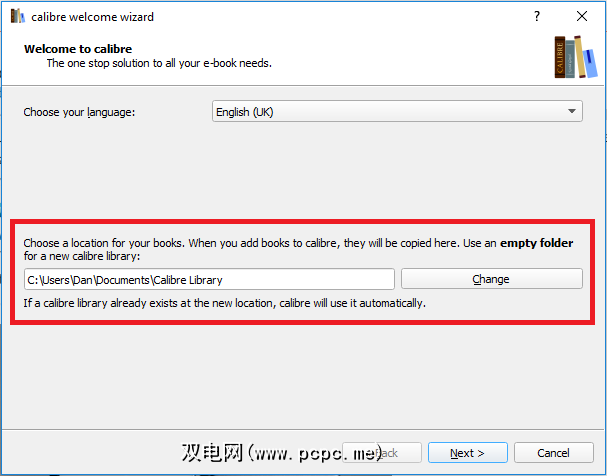607x476 pixels.
Task: Click 'If a calibre library already exists' note
Action: point(225,303)
